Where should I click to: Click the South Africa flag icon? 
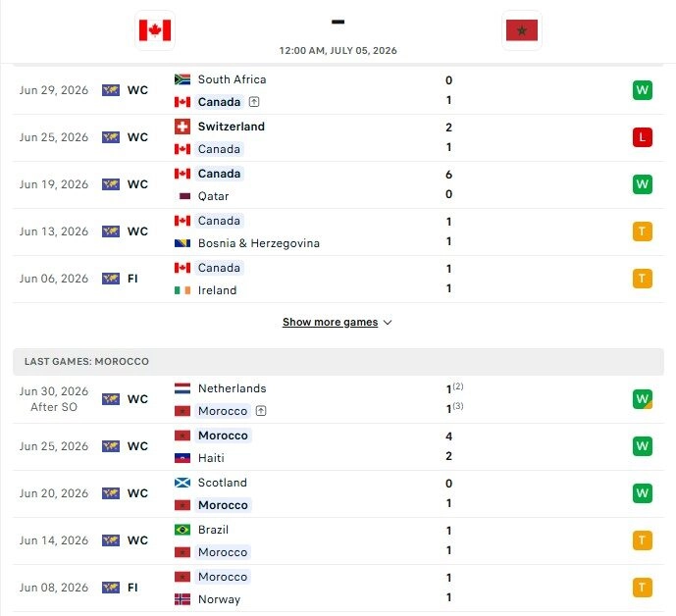(x=182, y=79)
